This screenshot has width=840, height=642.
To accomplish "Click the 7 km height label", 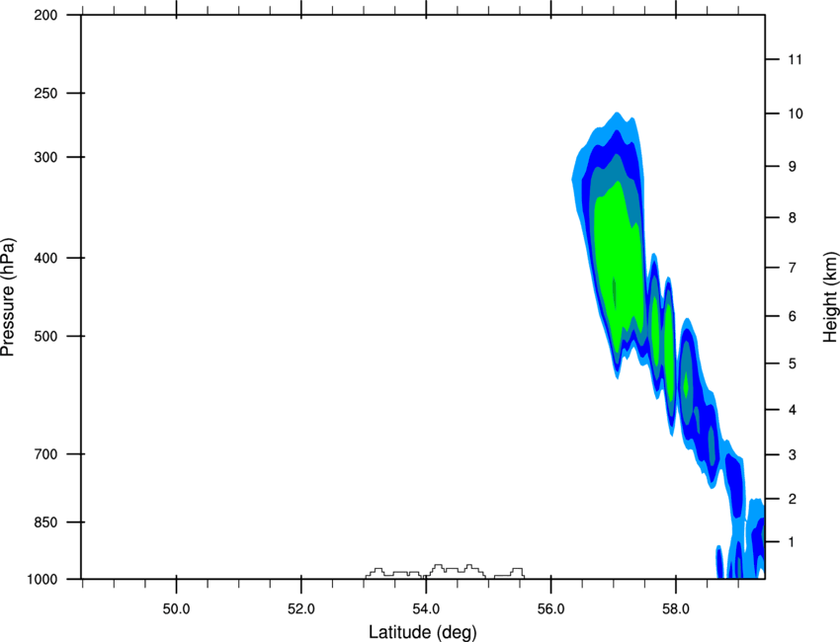I will 793,268.
